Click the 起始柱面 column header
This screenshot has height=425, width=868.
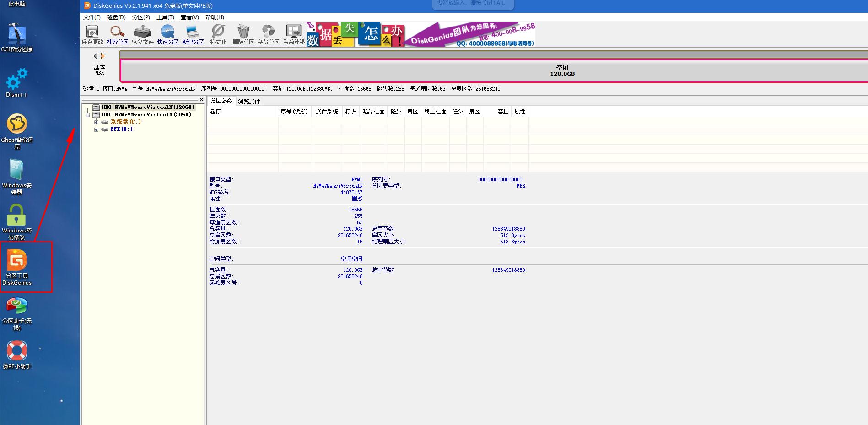(374, 112)
